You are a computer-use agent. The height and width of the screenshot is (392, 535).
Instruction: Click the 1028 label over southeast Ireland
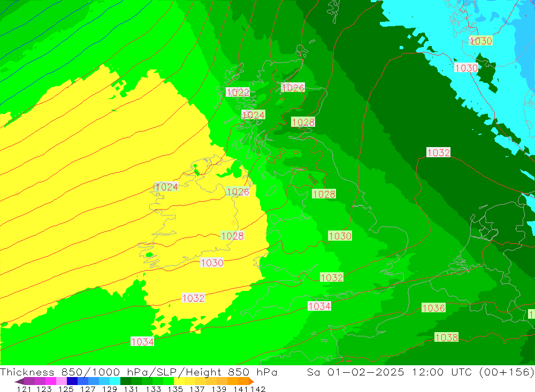tap(232, 236)
